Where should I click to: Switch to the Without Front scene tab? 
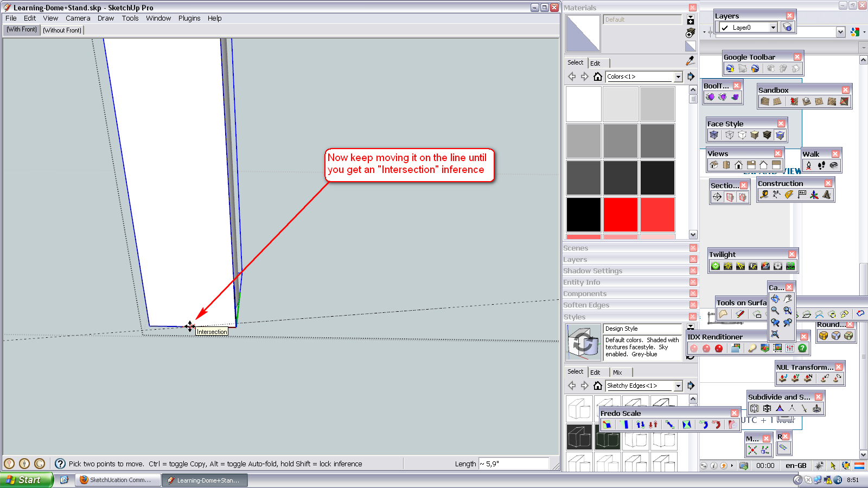point(62,30)
